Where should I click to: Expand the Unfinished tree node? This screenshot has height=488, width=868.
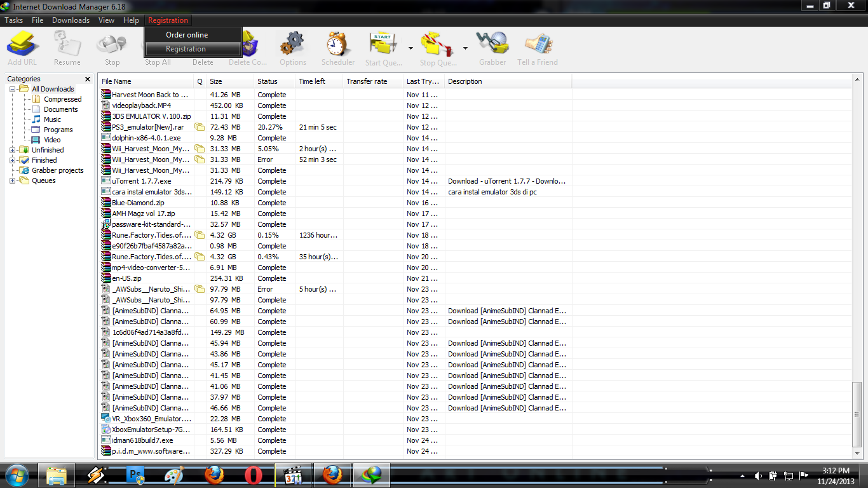tap(13, 150)
